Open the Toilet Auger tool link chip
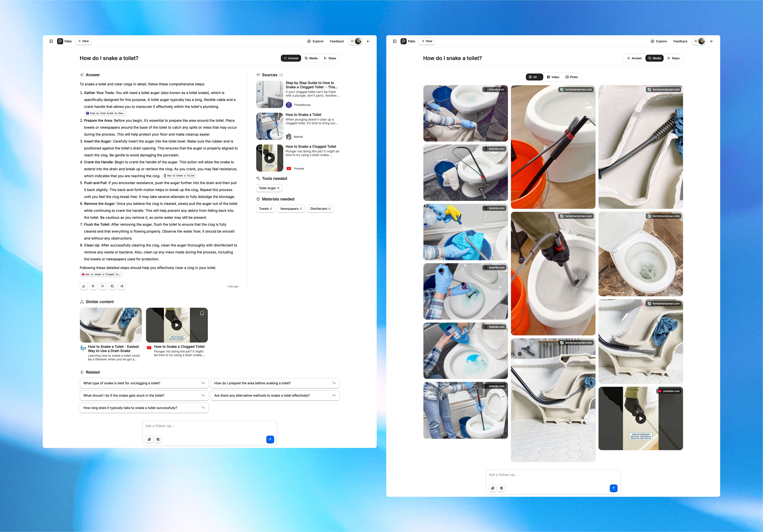This screenshot has width=763, height=532. click(x=269, y=188)
